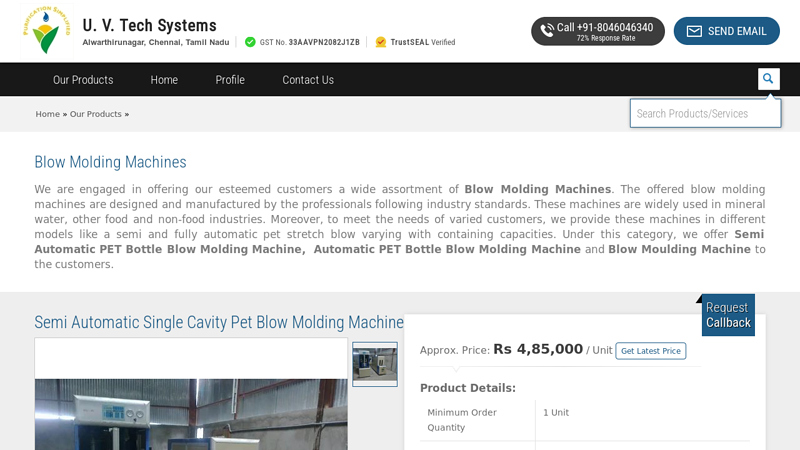
Task: Open the Contact Us nav item
Action: [308, 80]
